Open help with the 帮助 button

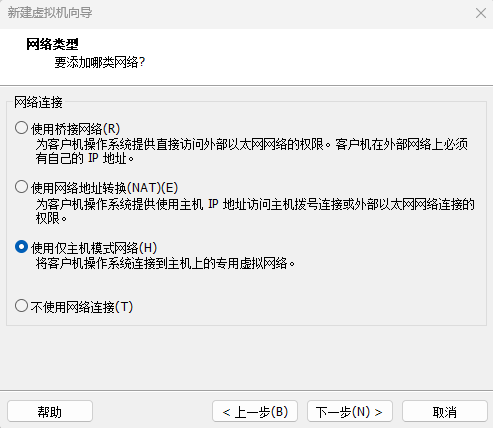click(50, 412)
